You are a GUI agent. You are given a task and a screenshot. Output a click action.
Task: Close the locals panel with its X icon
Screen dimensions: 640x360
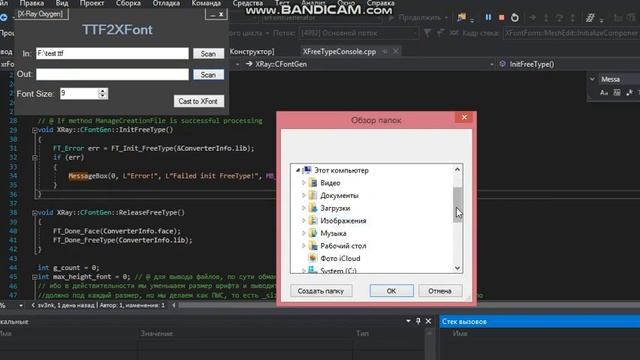click(x=428, y=321)
